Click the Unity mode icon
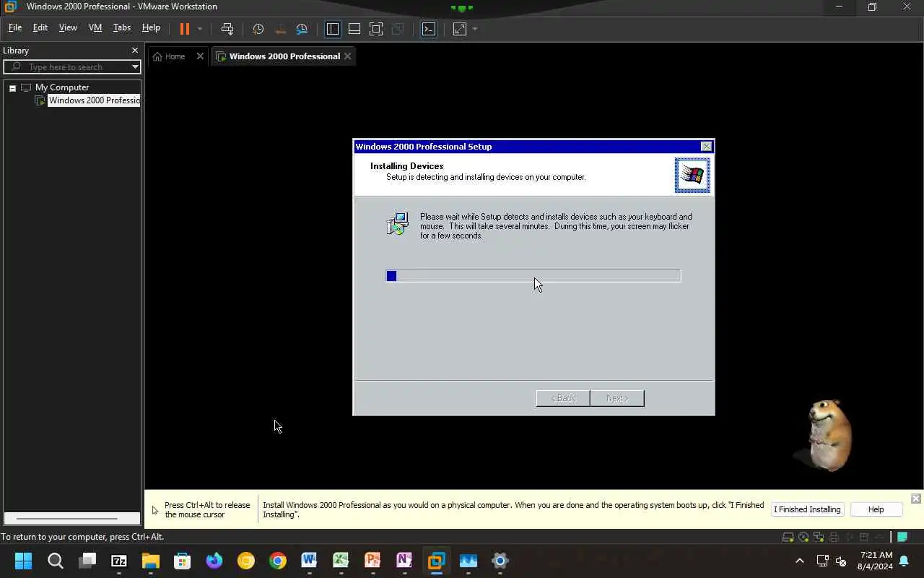 click(x=397, y=29)
